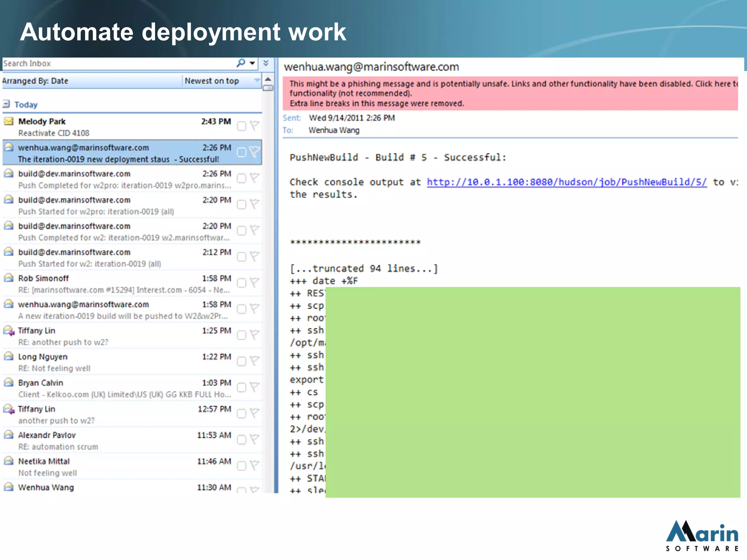Click replied icon of Tiffany Lin 12:57 PM email

pos(9,409)
